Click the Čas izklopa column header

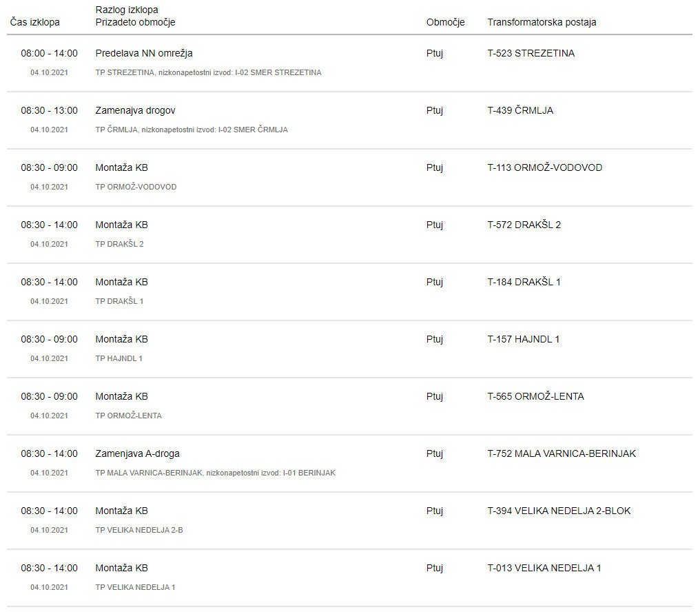(35, 22)
